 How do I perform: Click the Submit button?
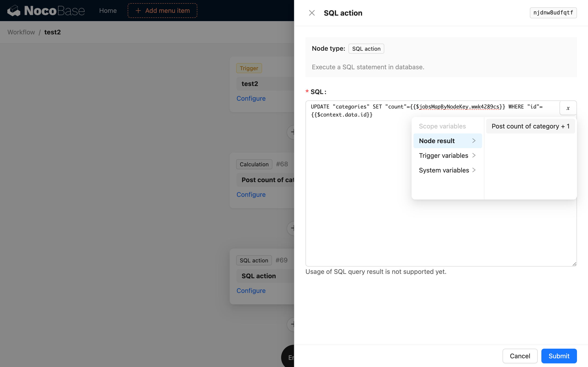click(x=559, y=356)
